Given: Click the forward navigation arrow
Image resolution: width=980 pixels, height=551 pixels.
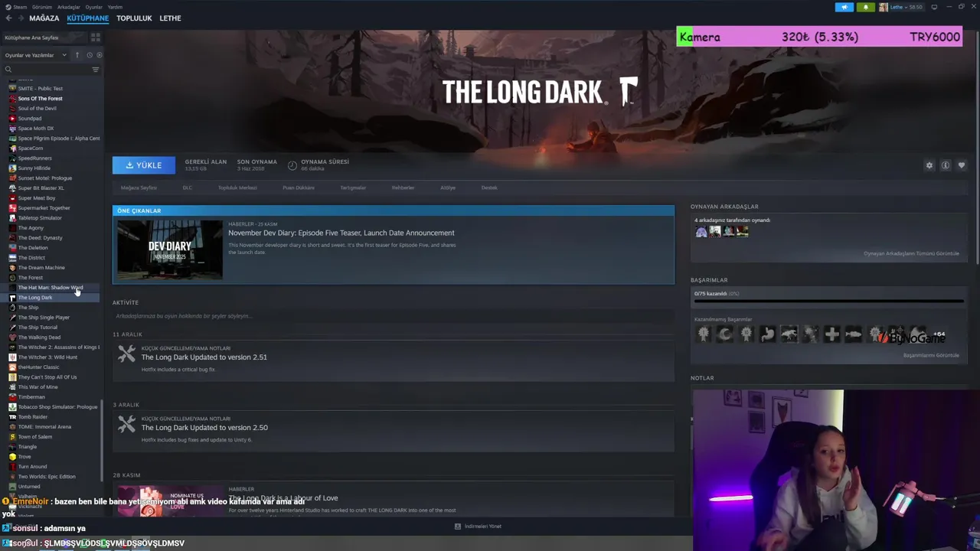Looking at the screenshot, I should [x=21, y=18].
